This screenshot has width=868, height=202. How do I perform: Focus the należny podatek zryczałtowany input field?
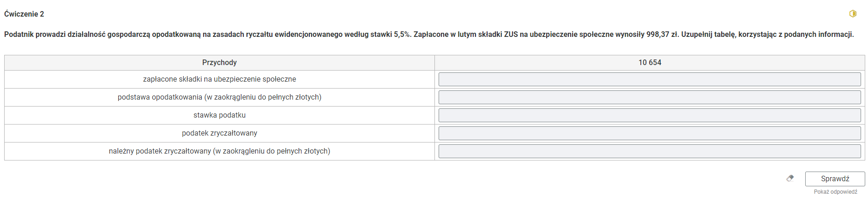click(650, 151)
